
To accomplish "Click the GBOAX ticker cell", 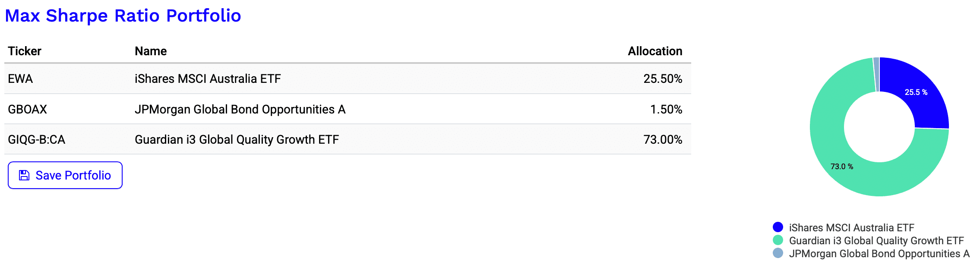I will [x=27, y=109].
